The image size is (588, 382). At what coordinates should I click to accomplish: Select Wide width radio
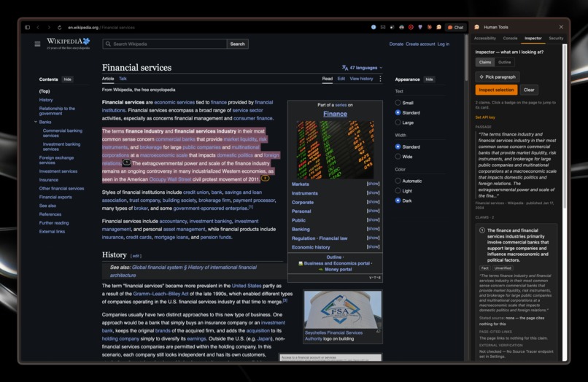point(398,157)
